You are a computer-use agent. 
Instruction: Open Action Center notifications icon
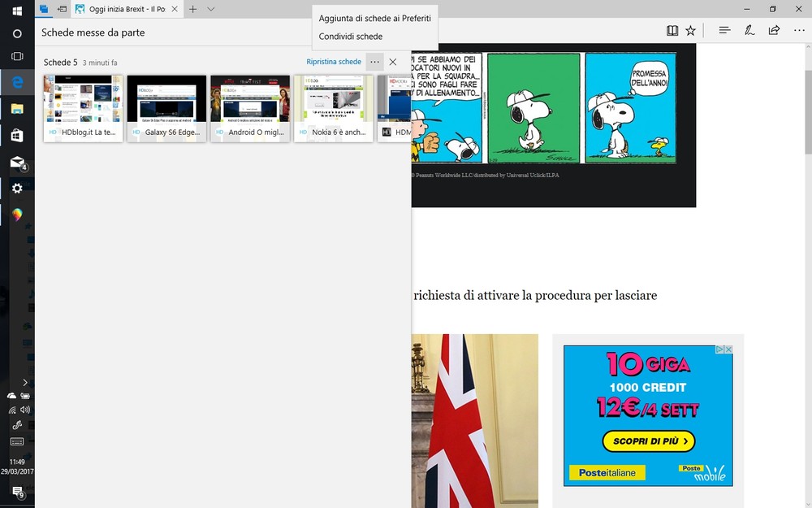(18, 492)
